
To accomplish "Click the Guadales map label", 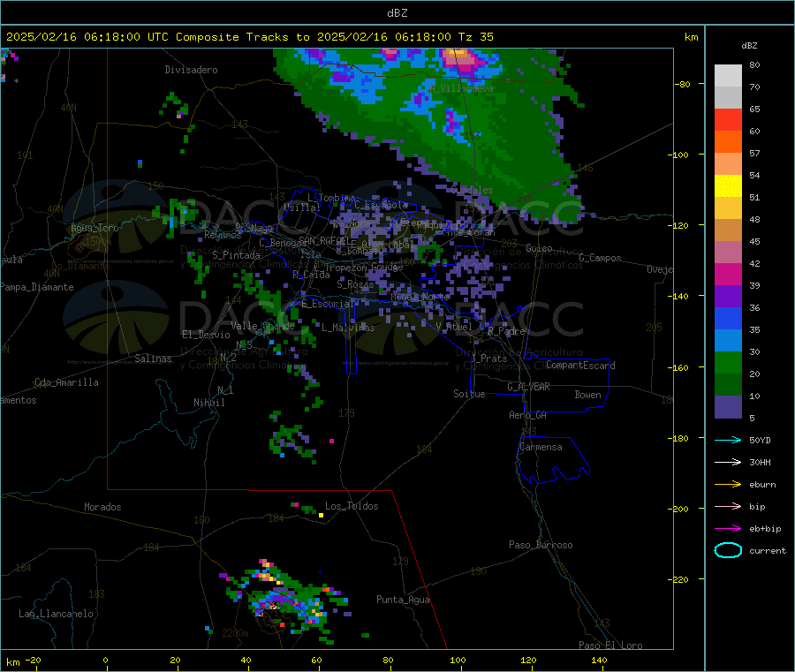I will coord(472,190).
